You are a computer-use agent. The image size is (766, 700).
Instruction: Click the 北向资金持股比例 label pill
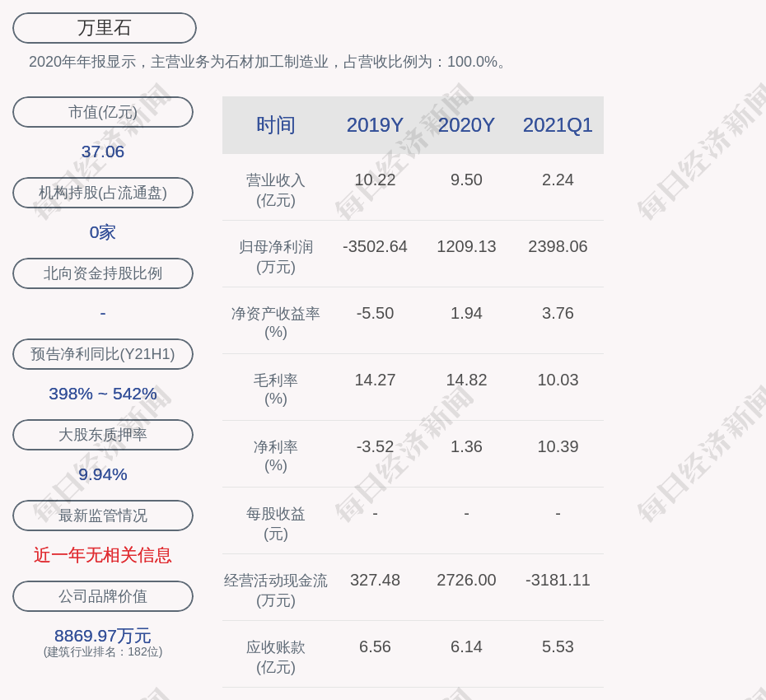[103, 273]
